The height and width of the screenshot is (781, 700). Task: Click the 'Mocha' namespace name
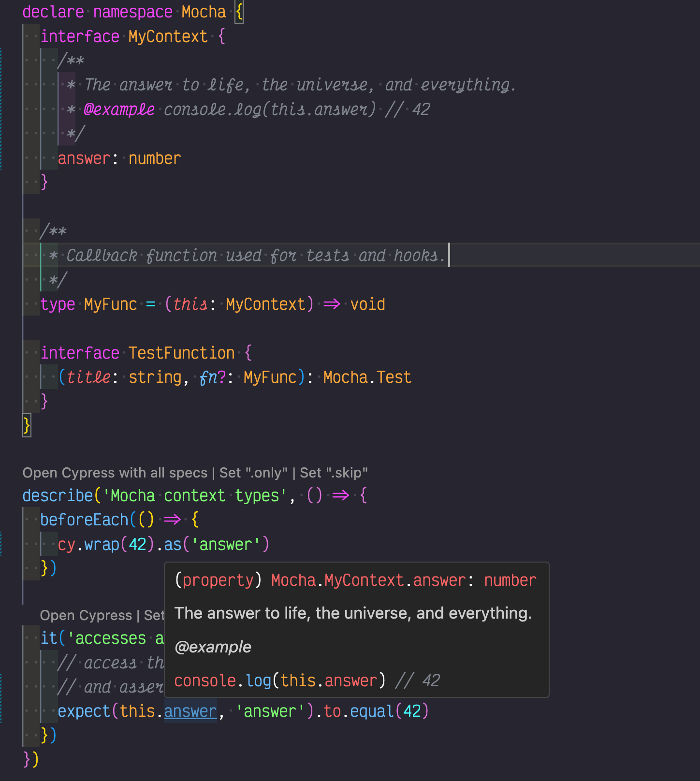point(204,12)
